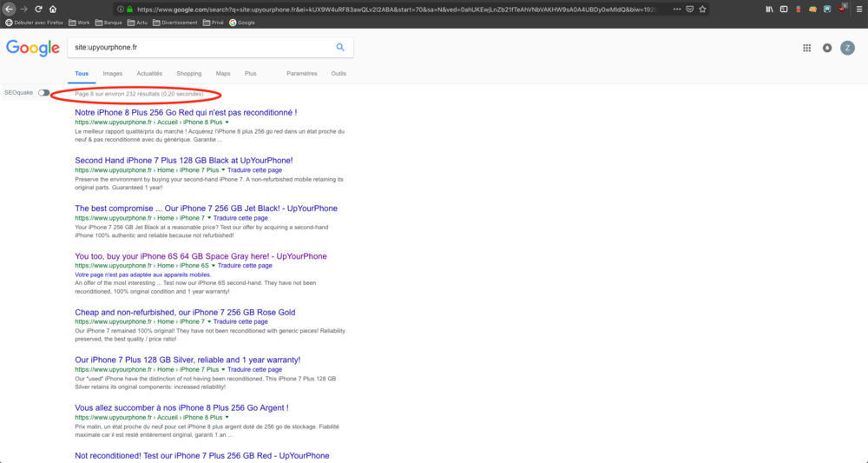Toggle the Firefox sidebar icon
This screenshot has width=868, height=463.
pos(784,10)
